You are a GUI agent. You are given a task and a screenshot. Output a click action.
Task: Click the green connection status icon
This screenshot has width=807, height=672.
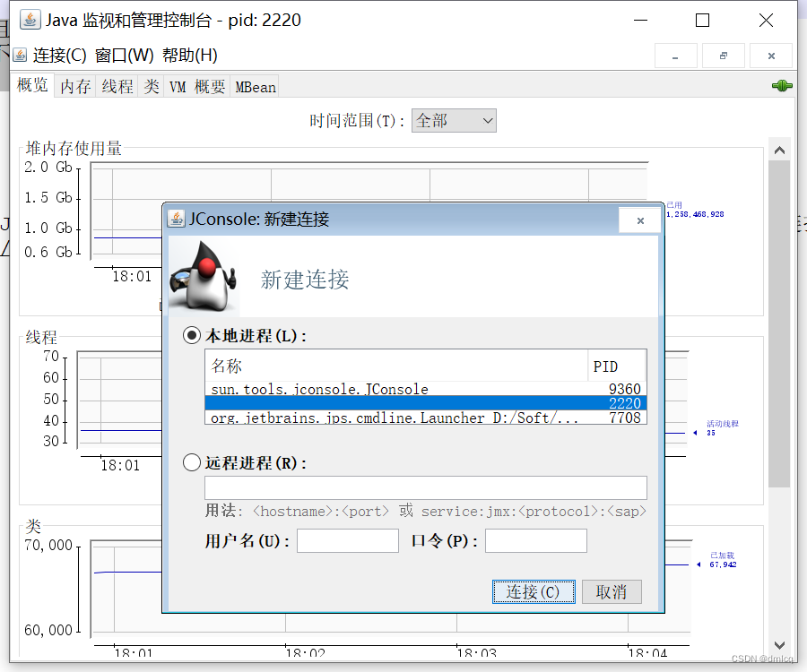click(x=782, y=86)
